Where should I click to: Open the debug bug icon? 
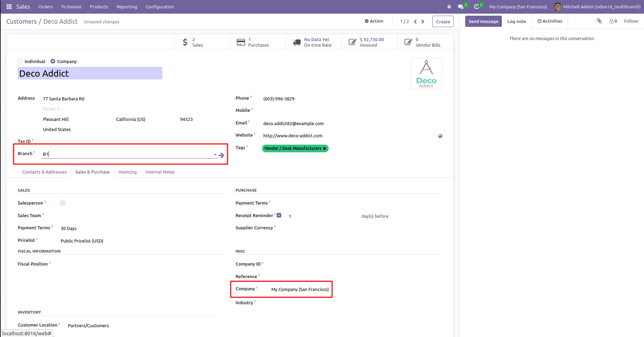click(449, 7)
